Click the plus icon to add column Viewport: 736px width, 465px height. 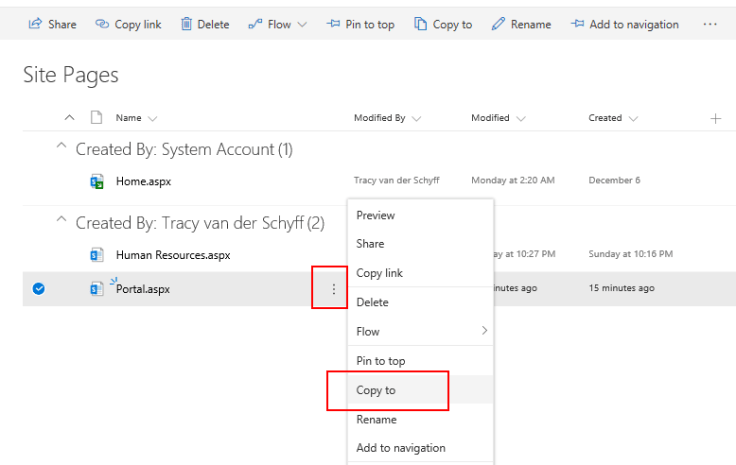(x=715, y=118)
